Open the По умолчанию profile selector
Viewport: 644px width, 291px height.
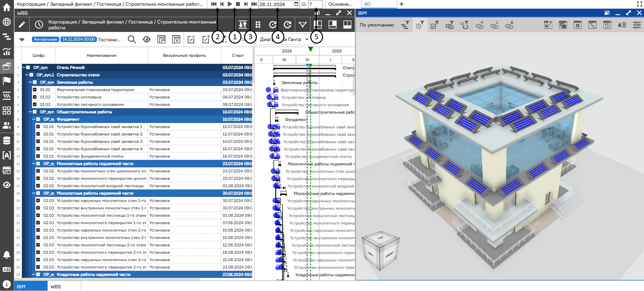pyautogui.click(x=377, y=25)
